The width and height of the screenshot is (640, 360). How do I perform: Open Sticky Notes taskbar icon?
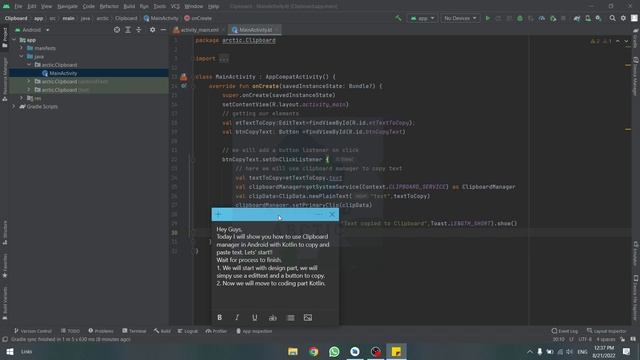[x=396, y=351]
